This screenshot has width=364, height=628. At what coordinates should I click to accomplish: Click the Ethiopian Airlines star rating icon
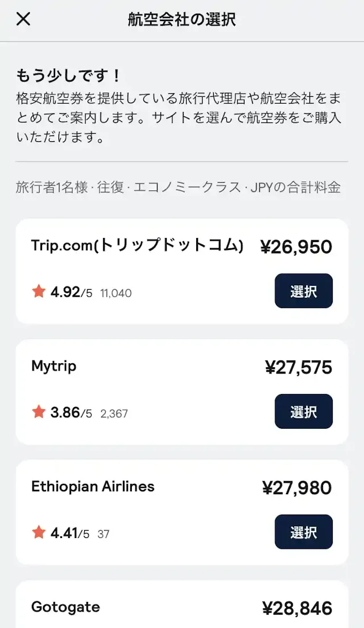[x=39, y=533]
